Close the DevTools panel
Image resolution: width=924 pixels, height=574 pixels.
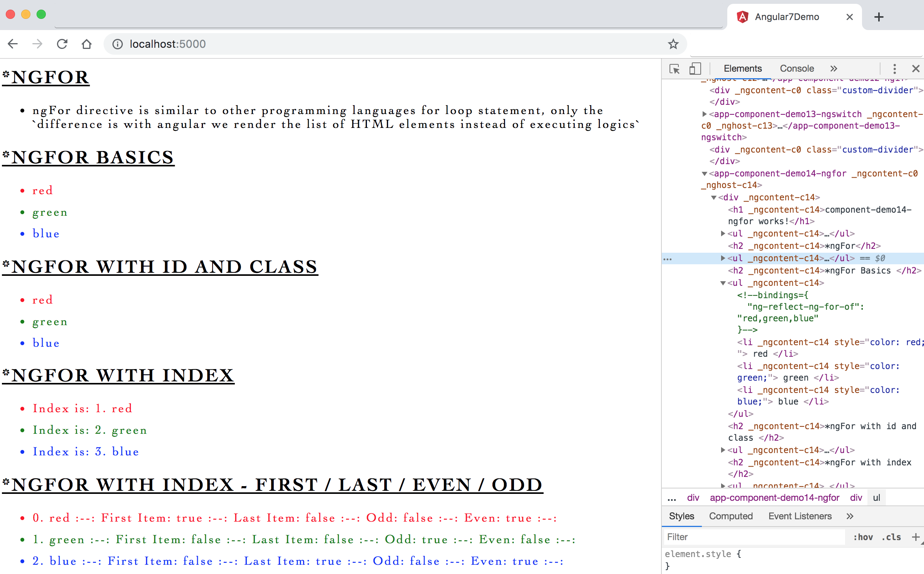916,69
